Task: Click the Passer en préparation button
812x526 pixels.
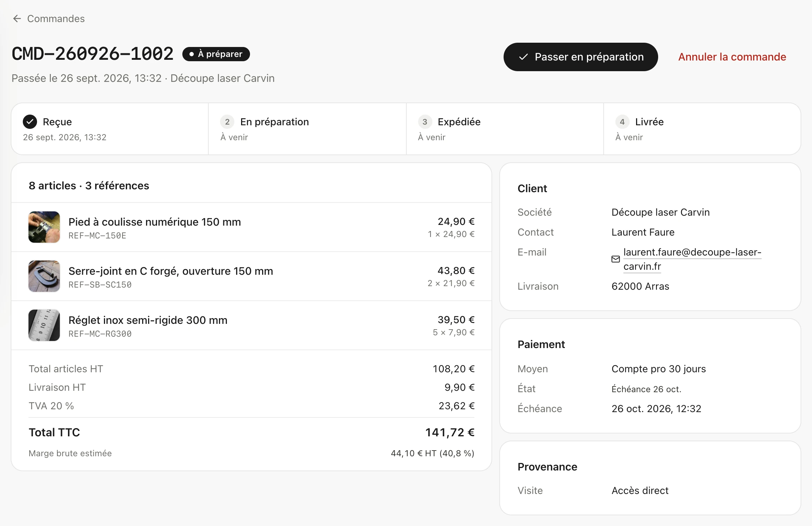Action: click(581, 57)
